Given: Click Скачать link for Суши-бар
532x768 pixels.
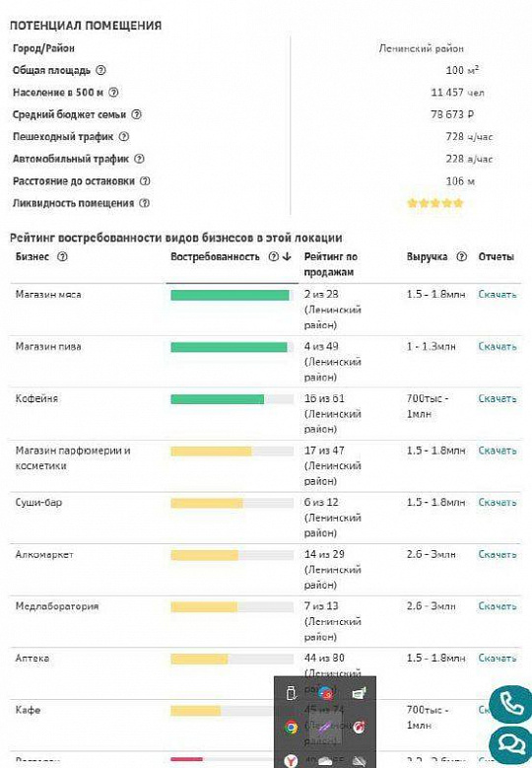Looking at the screenshot, I should (x=498, y=503).
